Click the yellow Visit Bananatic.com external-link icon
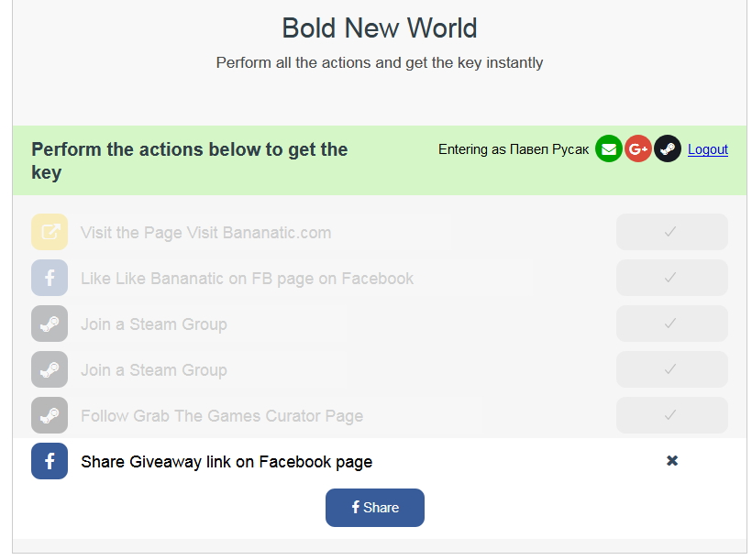 pyautogui.click(x=50, y=232)
